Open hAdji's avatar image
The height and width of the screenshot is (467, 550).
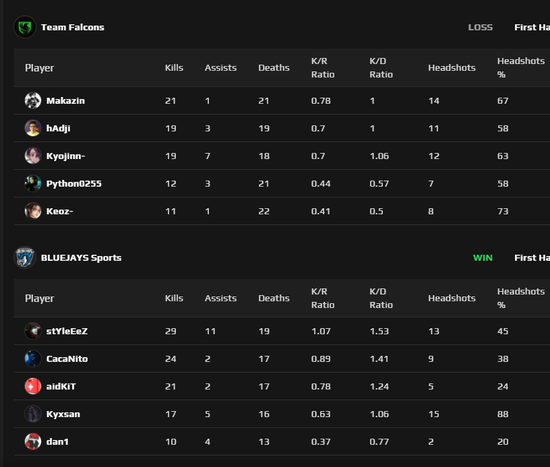pos(33,128)
